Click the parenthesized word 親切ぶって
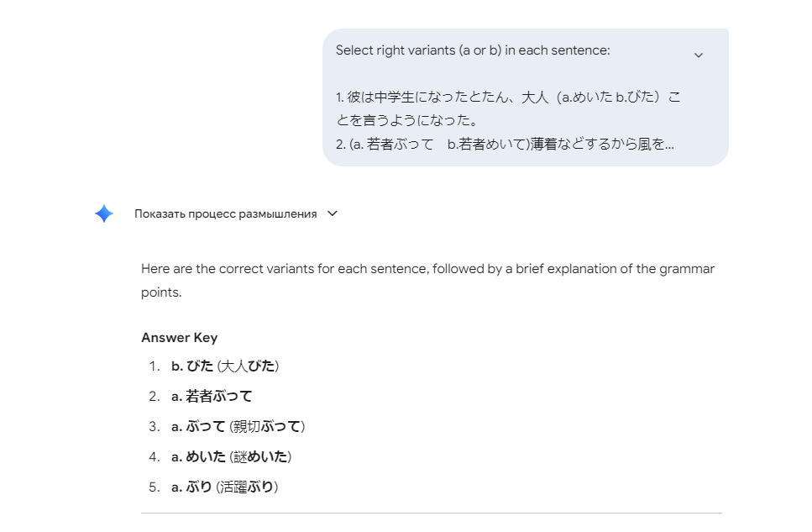812x532 pixels. tap(267, 427)
